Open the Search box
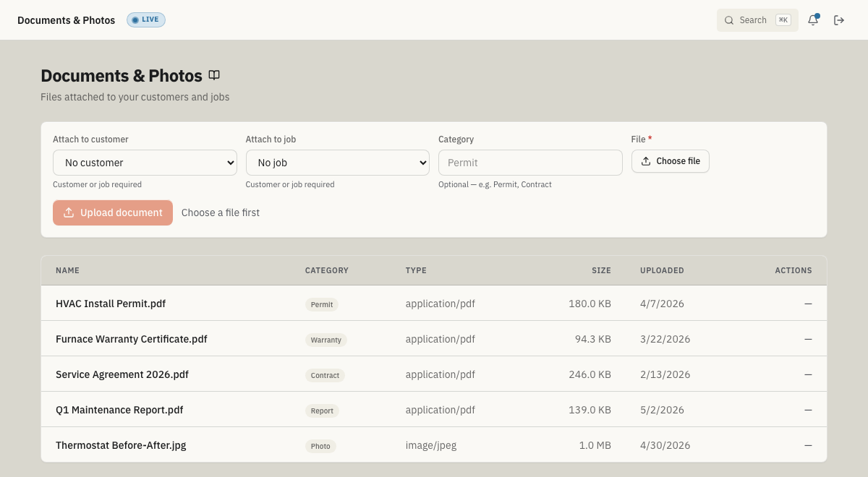Screen dimensions: 868x477 (757, 20)
